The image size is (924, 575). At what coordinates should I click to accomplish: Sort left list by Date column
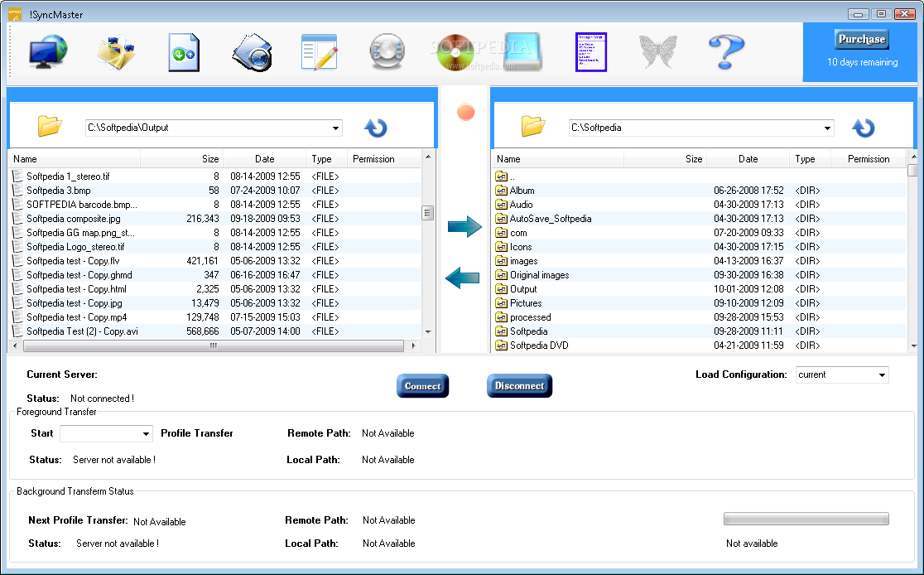tap(265, 159)
